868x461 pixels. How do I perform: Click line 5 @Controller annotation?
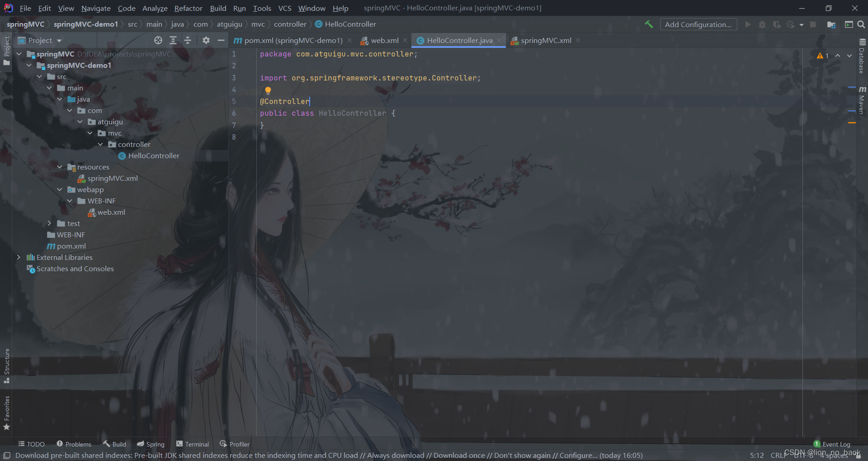coord(284,101)
